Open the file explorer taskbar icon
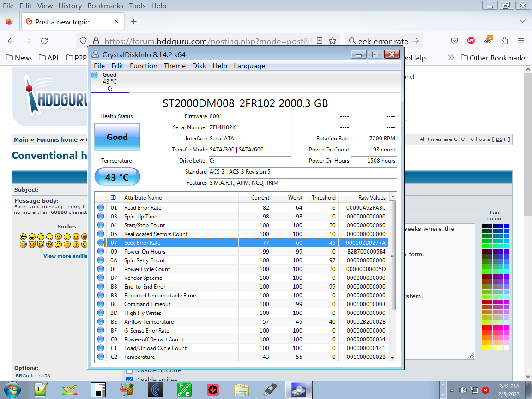The image size is (532, 399). pyautogui.click(x=241, y=390)
